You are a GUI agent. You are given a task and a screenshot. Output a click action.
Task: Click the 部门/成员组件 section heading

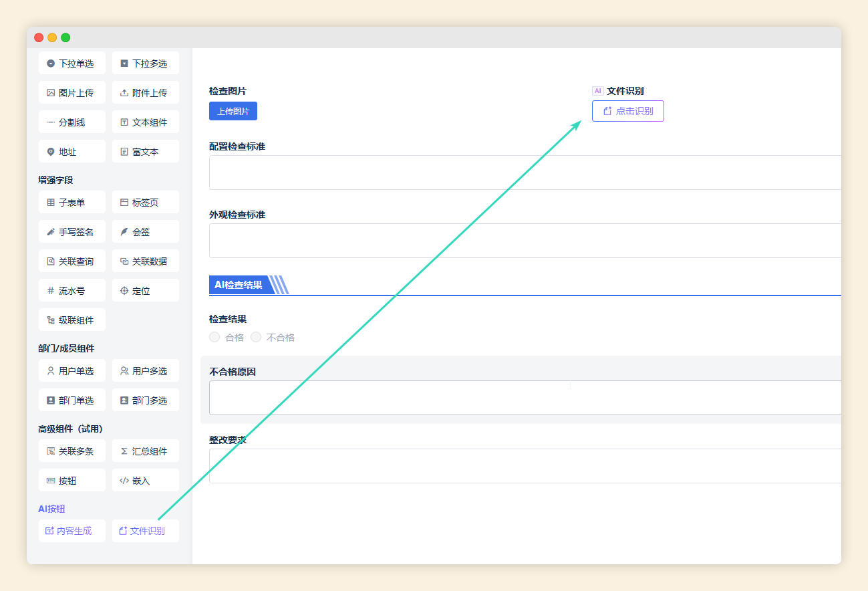tap(66, 348)
